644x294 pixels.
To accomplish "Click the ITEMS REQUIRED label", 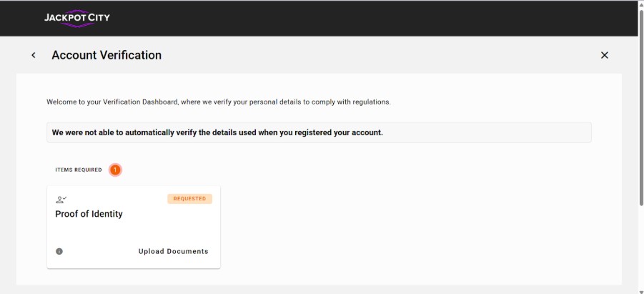I will point(79,170).
